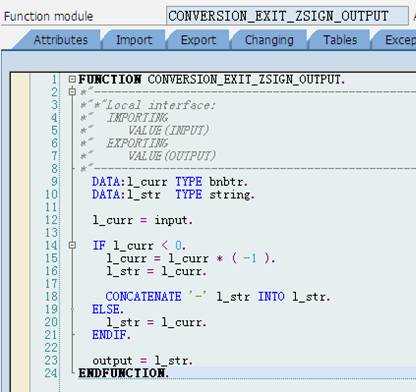
Task: Click the INTO keyword on line 18
Action: click(x=271, y=297)
